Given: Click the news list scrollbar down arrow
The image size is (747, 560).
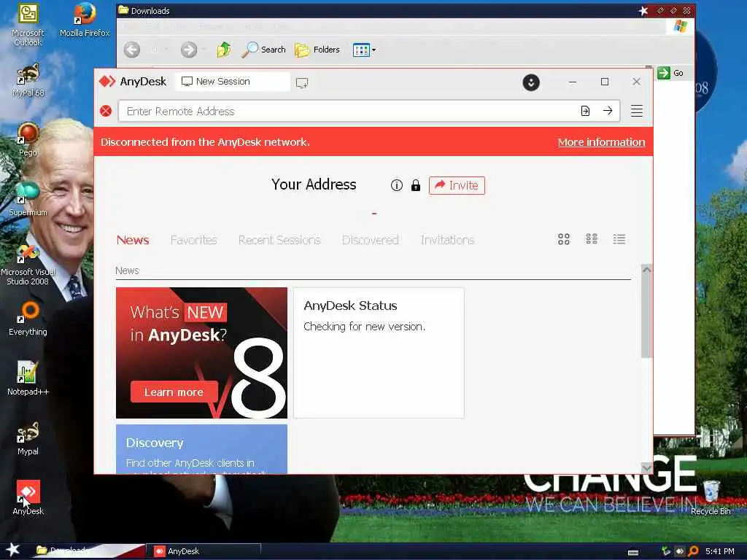Looking at the screenshot, I should 646,467.
